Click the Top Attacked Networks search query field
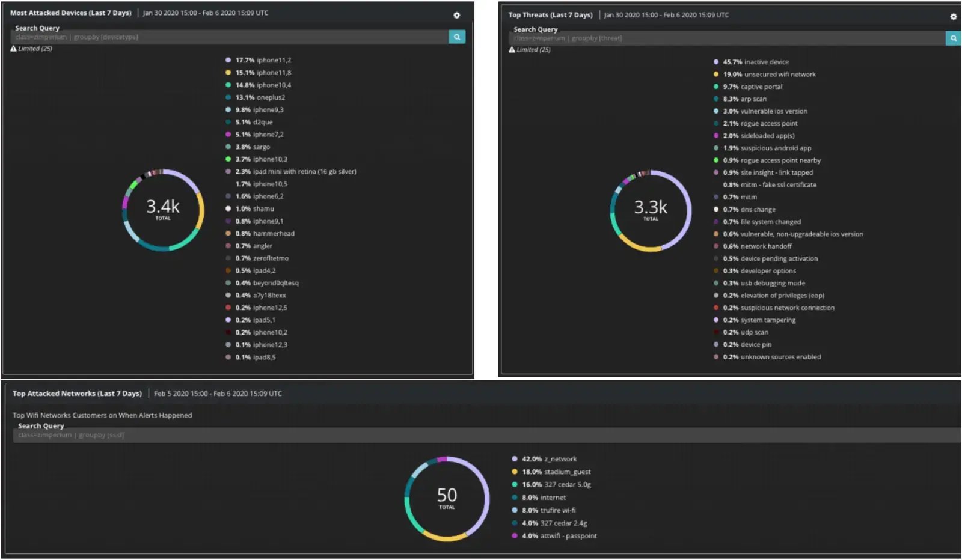This screenshot has height=560, width=962. click(x=481, y=435)
